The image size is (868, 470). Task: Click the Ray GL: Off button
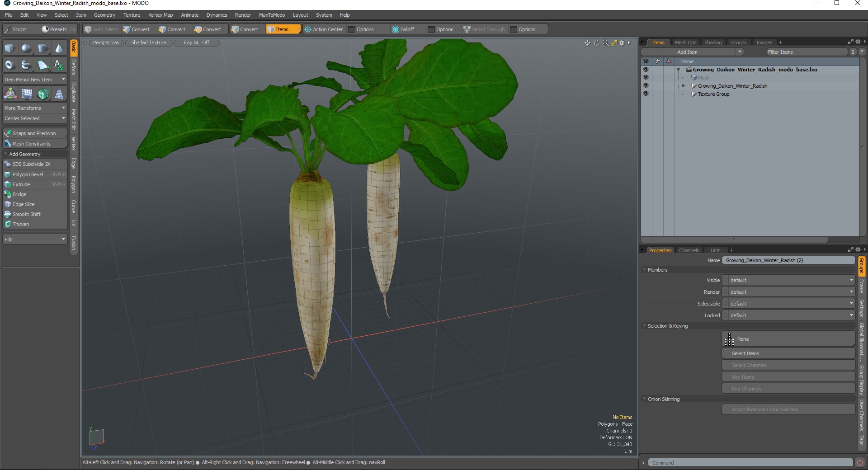[196, 43]
